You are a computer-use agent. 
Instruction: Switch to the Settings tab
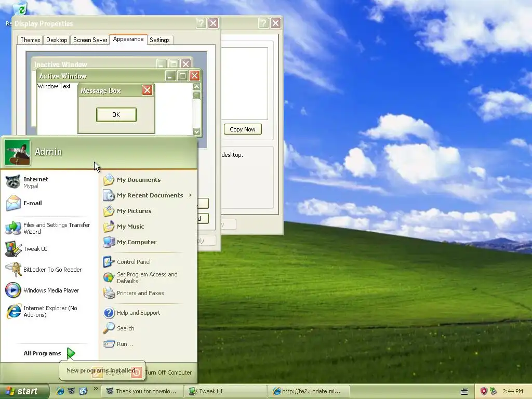tap(159, 40)
